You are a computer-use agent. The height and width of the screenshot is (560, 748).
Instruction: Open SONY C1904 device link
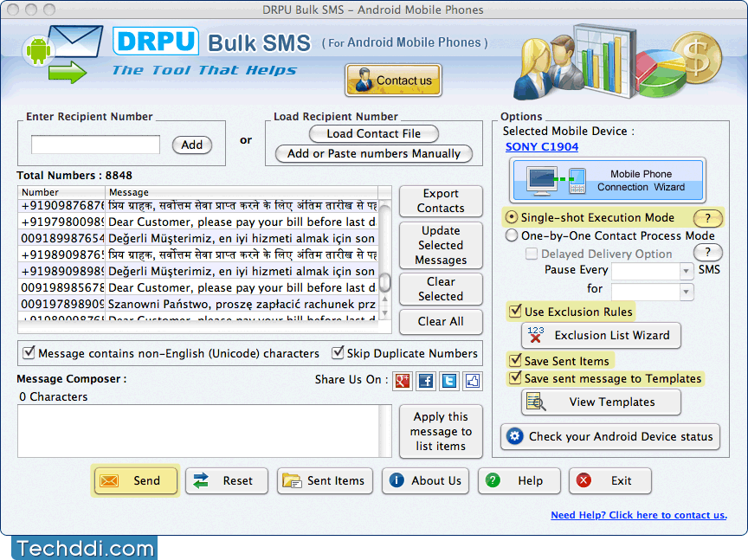point(542,147)
